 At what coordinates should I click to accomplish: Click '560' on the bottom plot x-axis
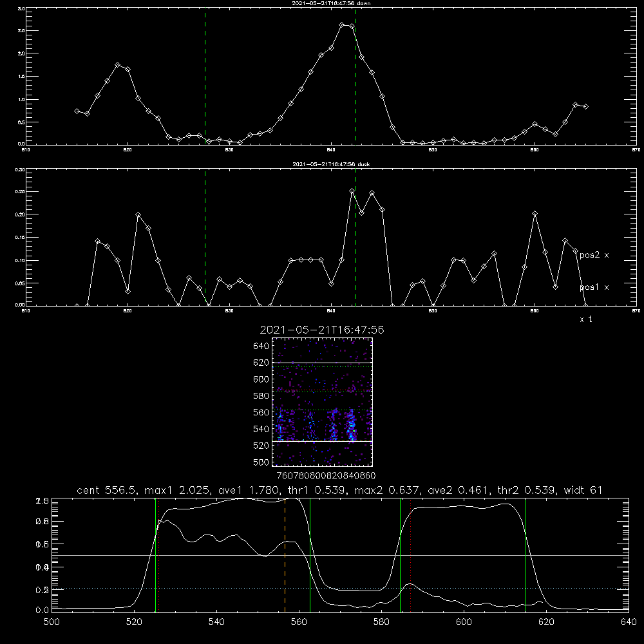[x=299, y=622]
